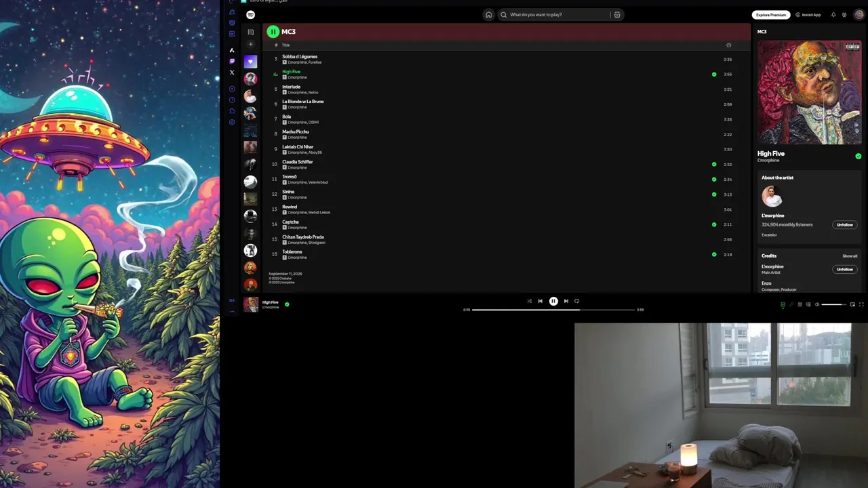Enter full screen player mode
Screen dimensions: 868x488
click(x=861, y=304)
